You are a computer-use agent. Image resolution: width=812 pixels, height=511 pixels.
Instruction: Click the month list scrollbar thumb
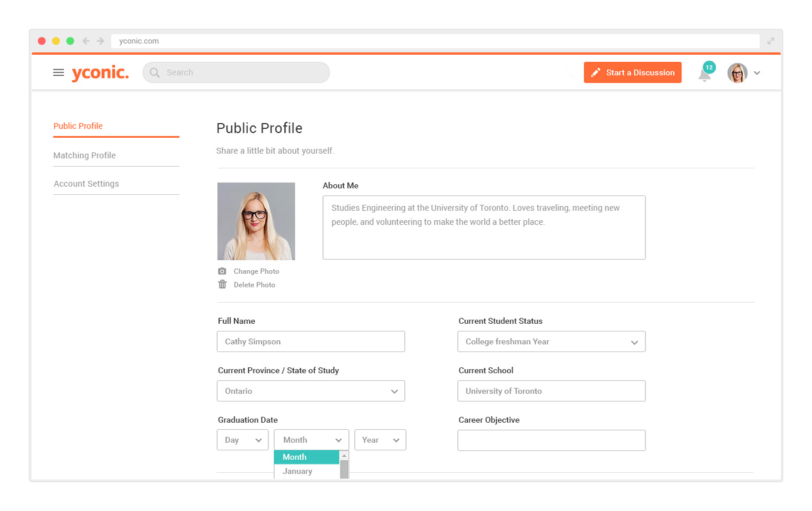tap(344, 470)
